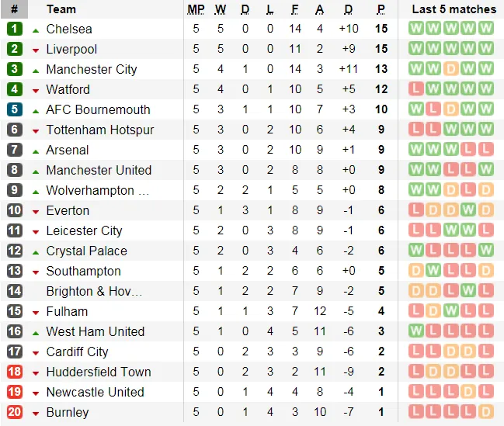Click the Last 5 matches header
This screenshot has width=504, height=426.
(x=454, y=9)
